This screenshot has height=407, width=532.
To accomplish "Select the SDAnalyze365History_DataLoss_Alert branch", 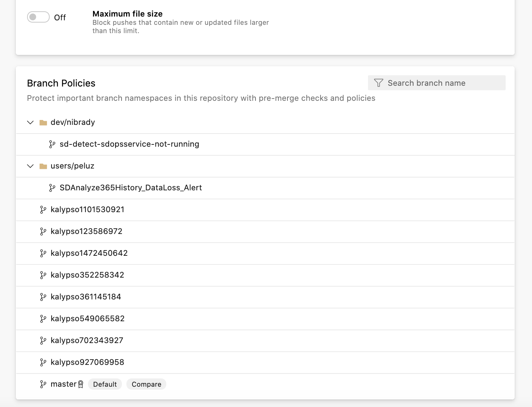I will tap(130, 187).
